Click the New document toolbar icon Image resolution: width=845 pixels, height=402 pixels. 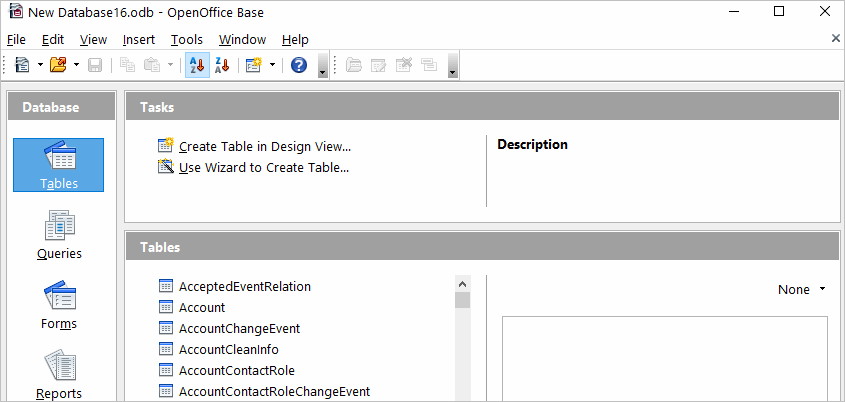[x=22, y=65]
